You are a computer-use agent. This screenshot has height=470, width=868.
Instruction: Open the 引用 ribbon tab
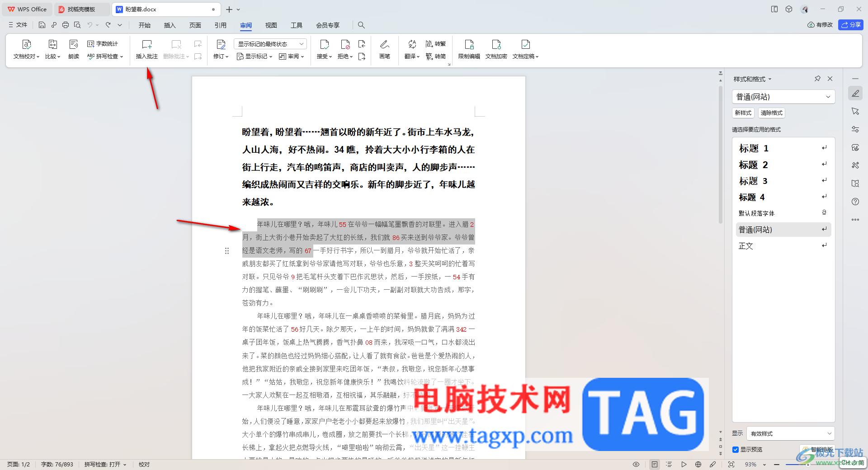tap(221, 25)
